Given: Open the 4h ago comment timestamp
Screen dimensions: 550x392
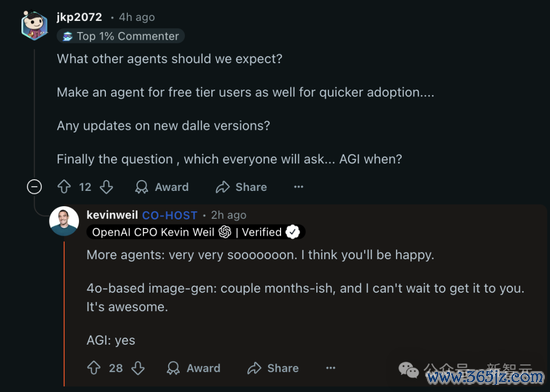Looking at the screenshot, I should (137, 17).
